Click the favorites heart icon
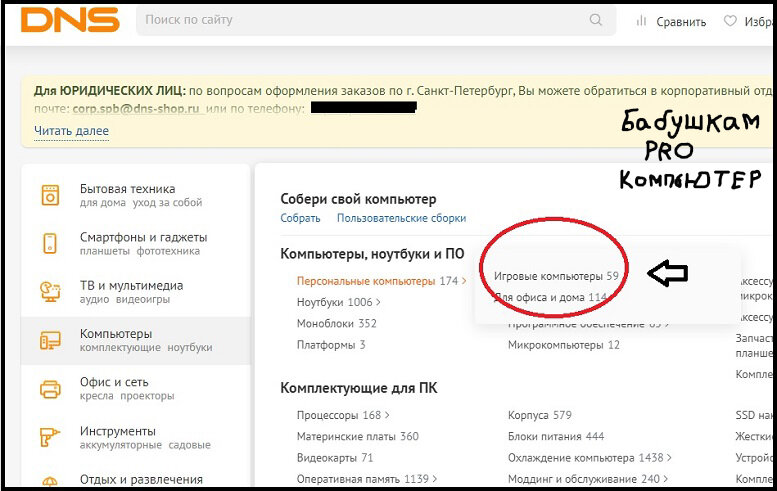The width and height of the screenshot is (777, 491). 730,21
